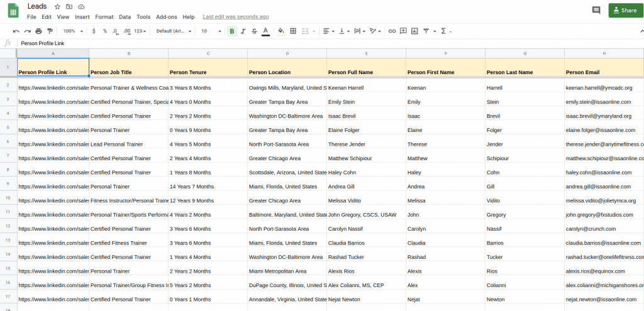Select row 9 header
The image size is (644, 311).
8,184
